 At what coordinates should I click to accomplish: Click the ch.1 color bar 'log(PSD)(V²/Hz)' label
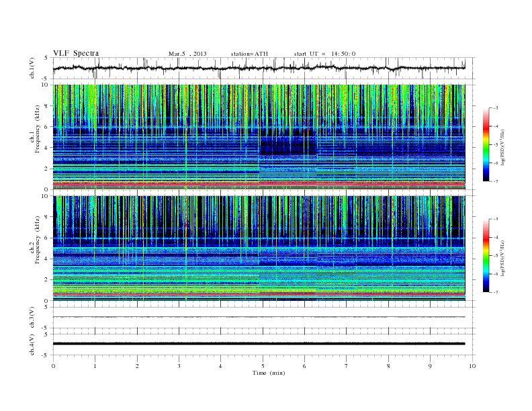[502, 147]
